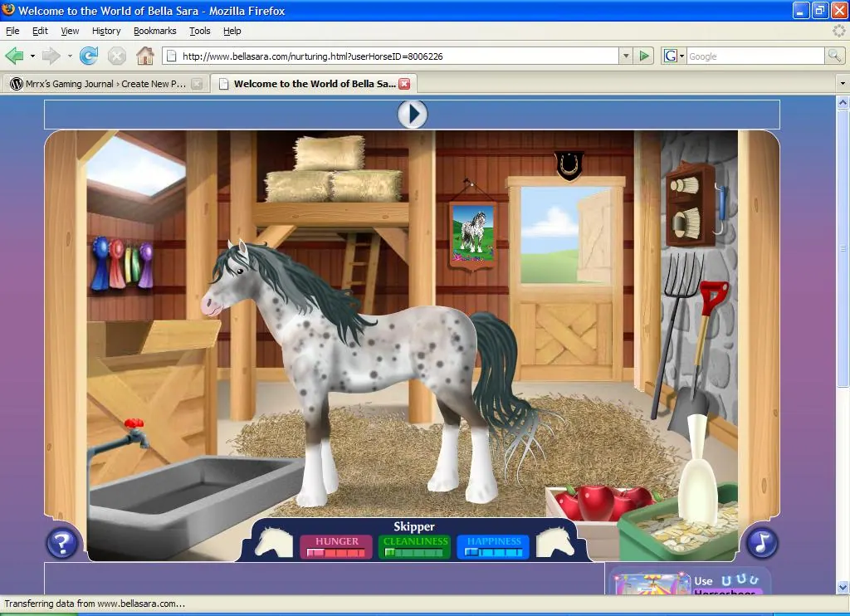Screen dimensions: 850x616
Task: Click the Google search input box
Action: [755, 56]
